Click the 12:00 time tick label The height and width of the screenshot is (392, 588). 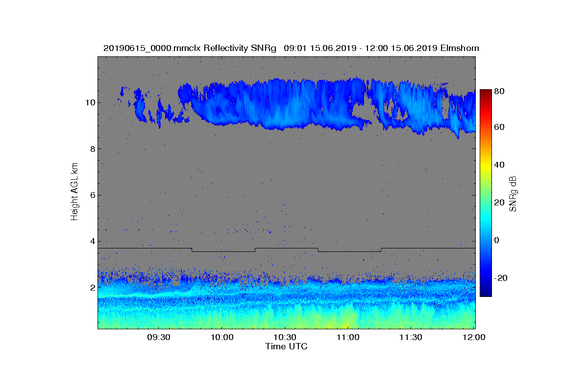click(474, 337)
